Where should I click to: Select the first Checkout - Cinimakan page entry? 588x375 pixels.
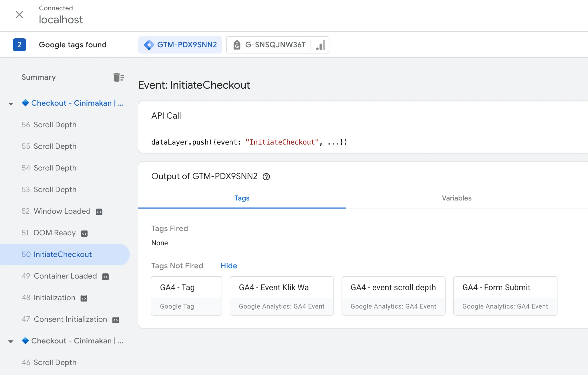coord(72,103)
